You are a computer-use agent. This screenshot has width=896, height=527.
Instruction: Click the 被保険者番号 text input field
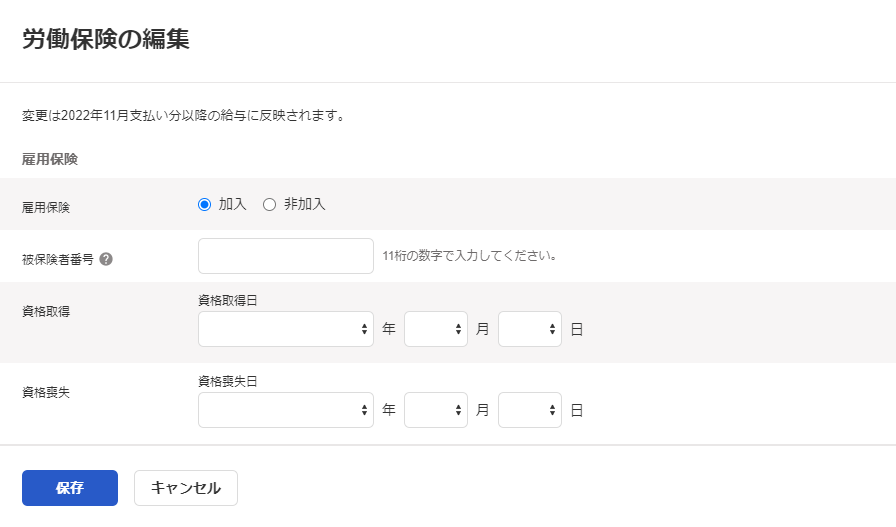coord(285,256)
